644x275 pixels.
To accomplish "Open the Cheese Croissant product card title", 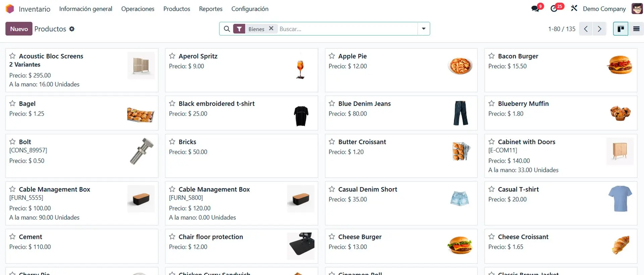I will point(523,237).
